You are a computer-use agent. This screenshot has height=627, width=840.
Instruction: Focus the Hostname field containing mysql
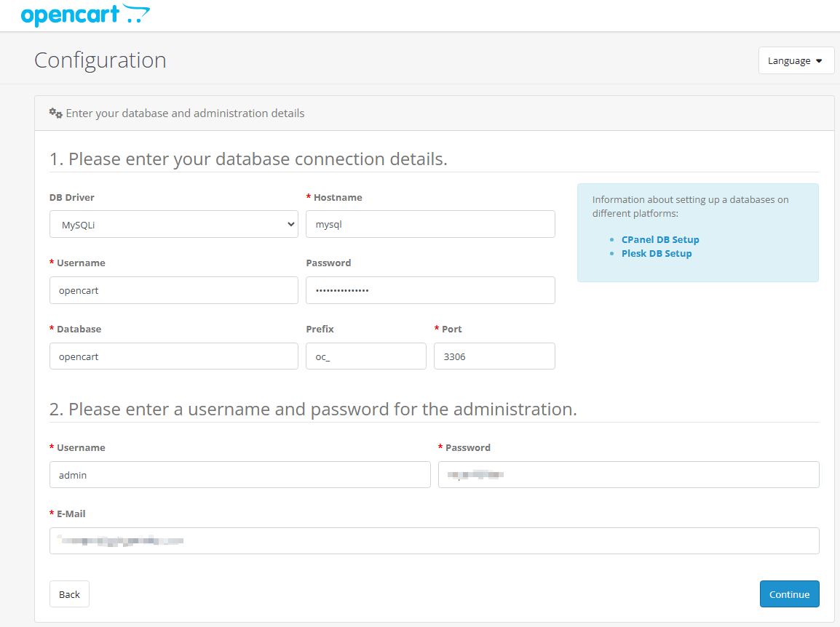[430, 224]
